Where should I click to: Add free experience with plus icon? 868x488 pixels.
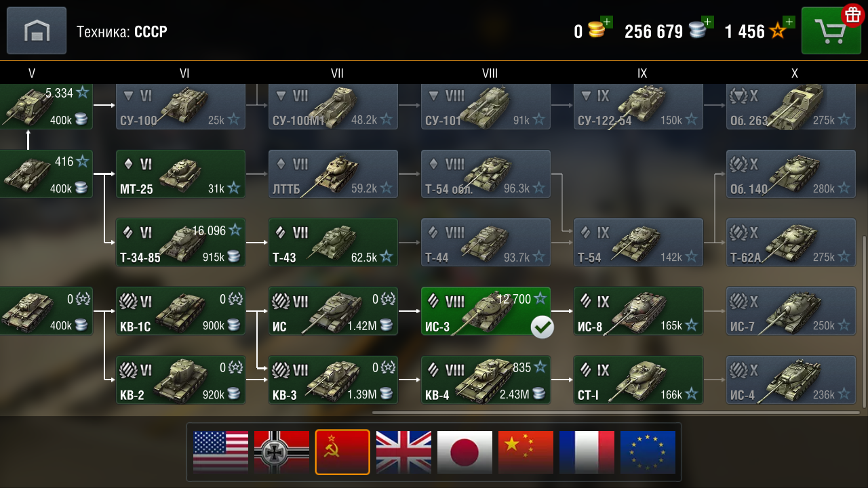[789, 22]
